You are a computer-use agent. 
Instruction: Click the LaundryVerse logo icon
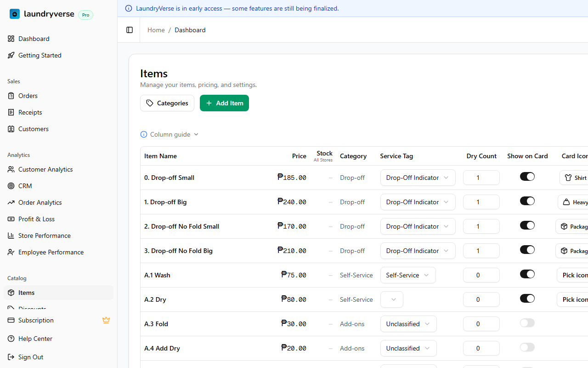point(15,14)
